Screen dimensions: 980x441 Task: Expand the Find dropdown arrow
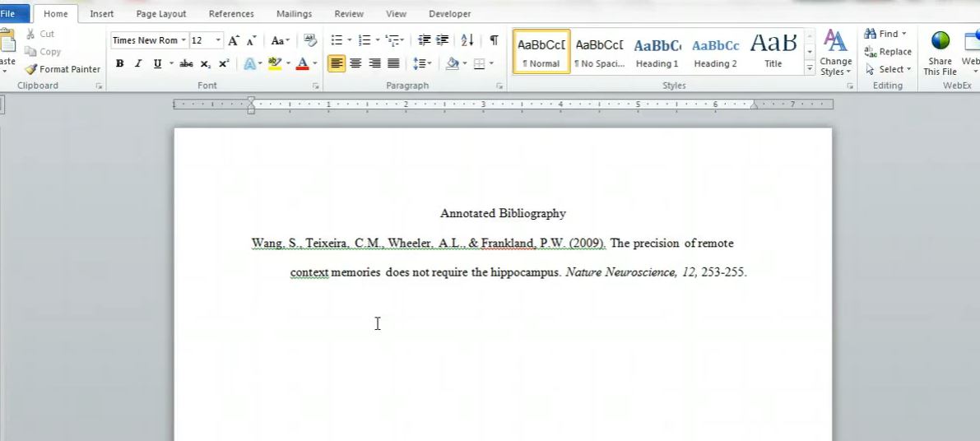pos(903,34)
